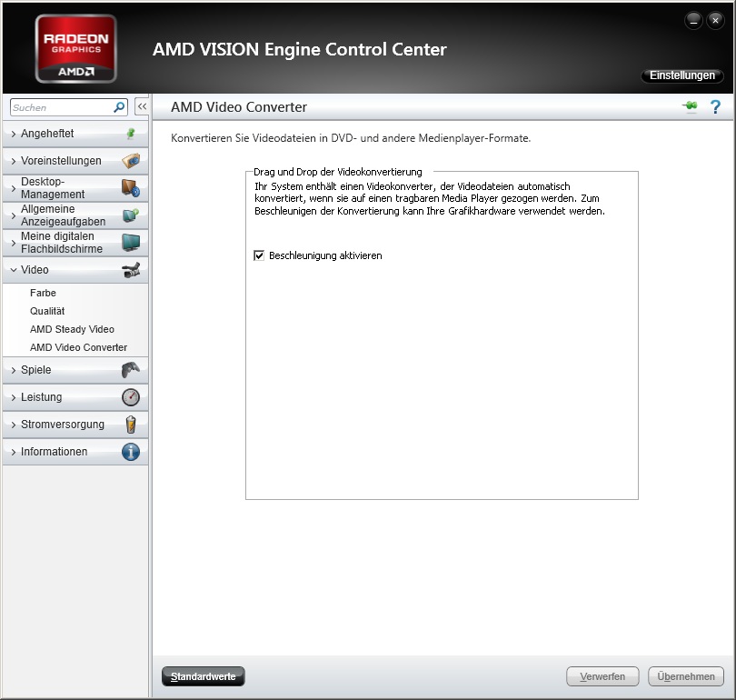Expand the Stromversorgung section
736x700 pixels.
(x=75, y=425)
